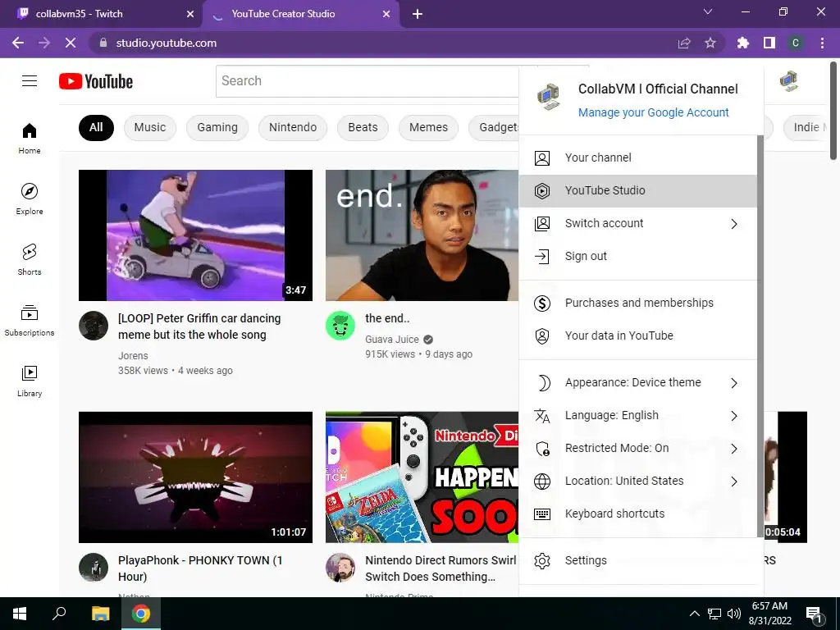Image resolution: width=840 pixels, height=630 pixels.
Task: Click account menu scrollbar
Action: [x=760, y=336]
